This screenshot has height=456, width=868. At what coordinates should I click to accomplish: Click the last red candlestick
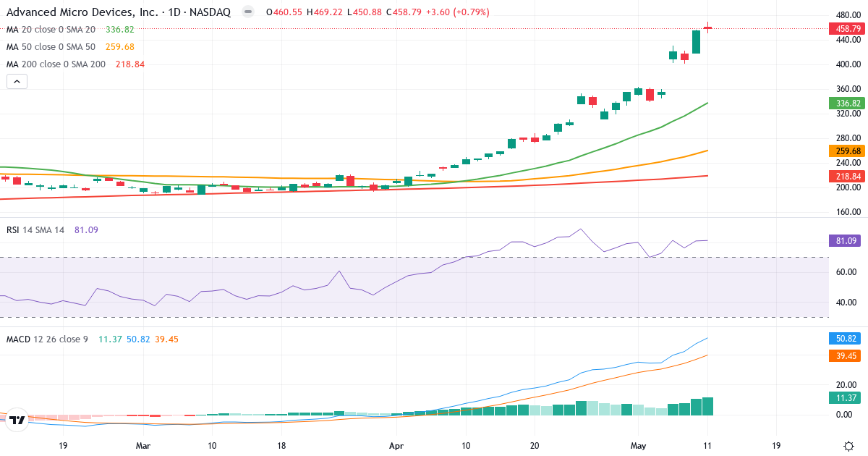click(x=707, y=28)
